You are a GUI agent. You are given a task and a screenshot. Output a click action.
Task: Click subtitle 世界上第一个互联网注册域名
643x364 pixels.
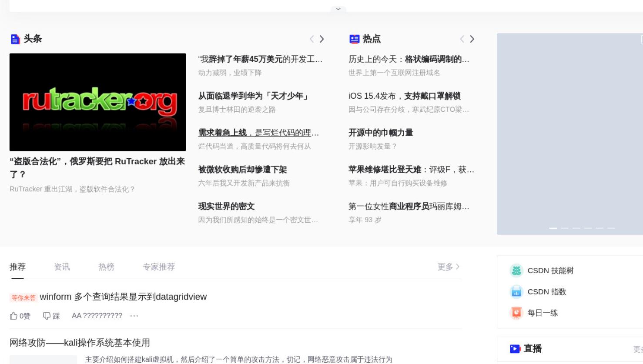coord(394,73)
